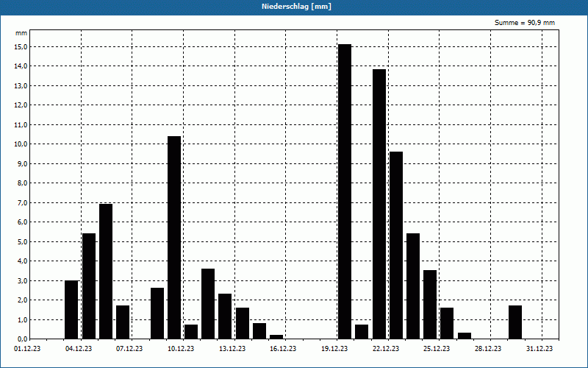Click the 10,0 y-axis label
This screenshot has width=588, height=368.
21,144
